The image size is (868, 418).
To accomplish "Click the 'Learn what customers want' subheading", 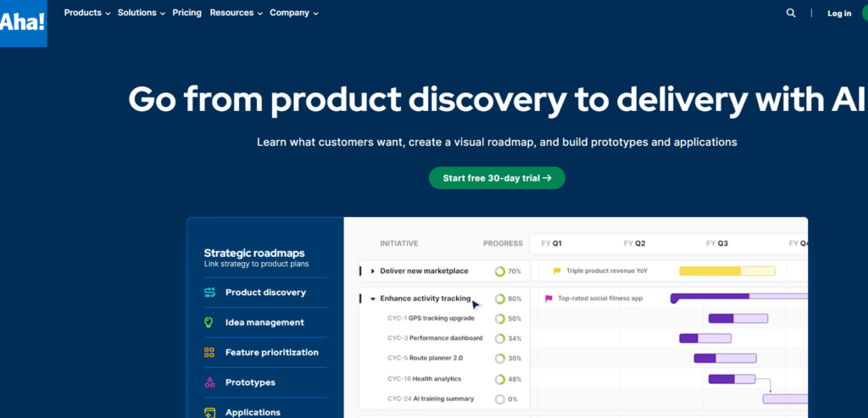I will (497, 142).
